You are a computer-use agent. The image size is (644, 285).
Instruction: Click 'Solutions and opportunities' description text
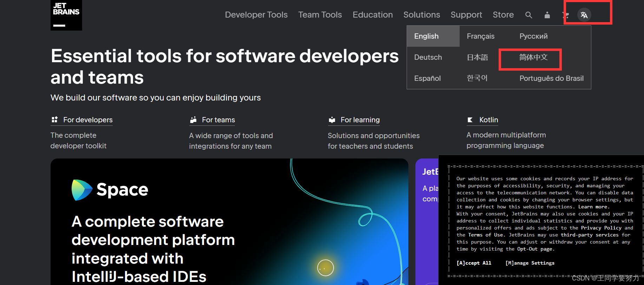(374, 141)
